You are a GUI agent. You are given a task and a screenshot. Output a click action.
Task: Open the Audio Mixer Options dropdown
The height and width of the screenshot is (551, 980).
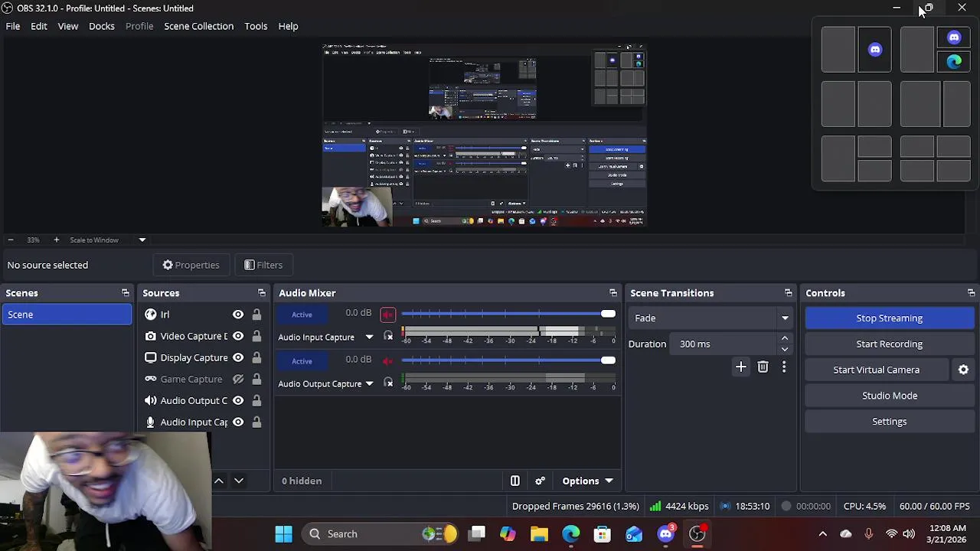click(x=587, y=481)
